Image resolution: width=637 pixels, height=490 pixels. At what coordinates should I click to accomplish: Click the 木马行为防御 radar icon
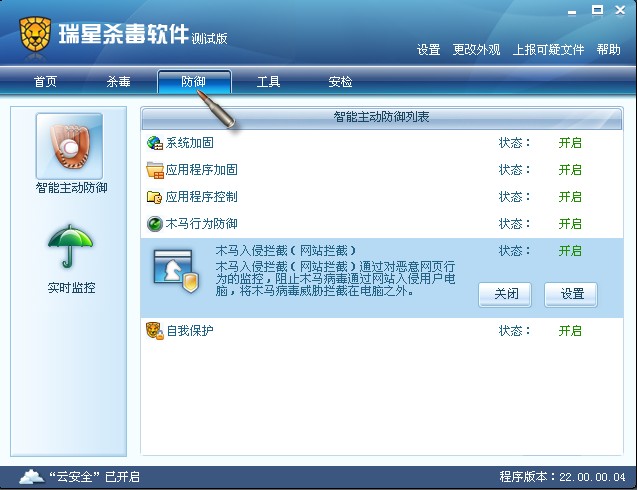[x=154, y=224]
